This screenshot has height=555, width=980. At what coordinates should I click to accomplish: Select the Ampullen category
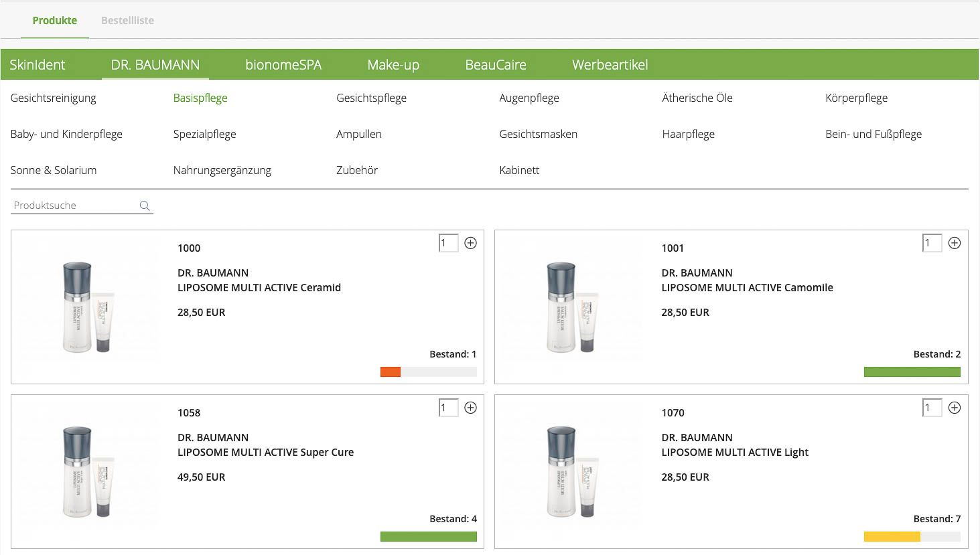point(359,135)
